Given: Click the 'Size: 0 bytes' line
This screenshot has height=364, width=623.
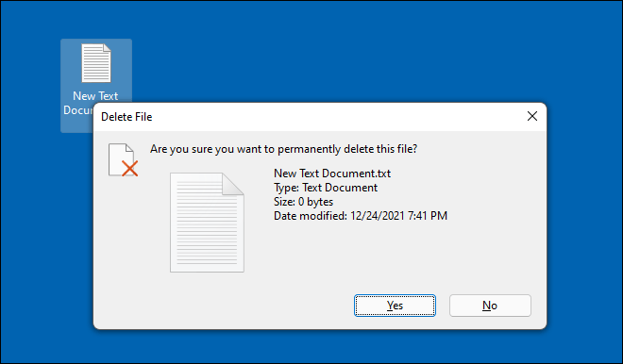Looking at the screenshot, I should 303,202.
